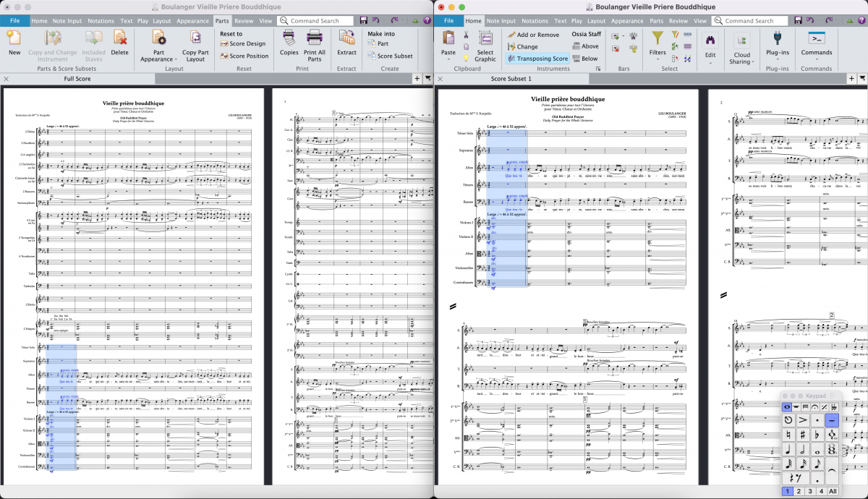Enable All voices on the Keypad
This screenshot has height=499, width=868.
[833, 491]
